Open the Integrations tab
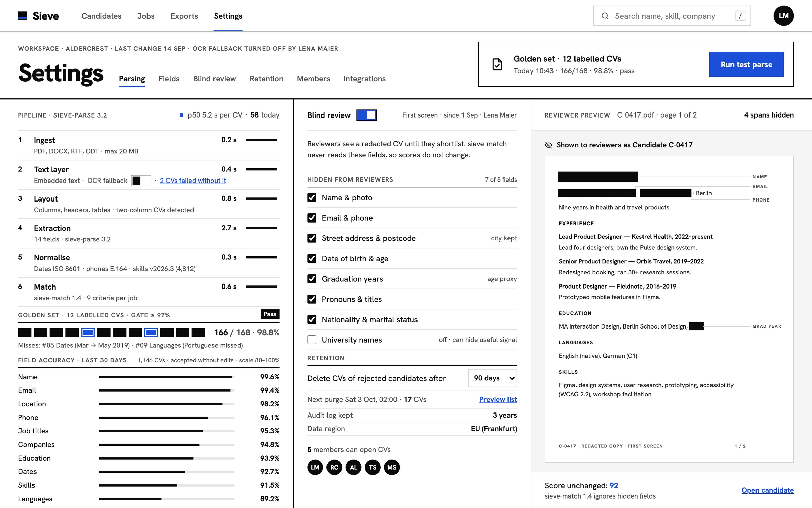This screenshot has width=812, height=508. point(364,79)
